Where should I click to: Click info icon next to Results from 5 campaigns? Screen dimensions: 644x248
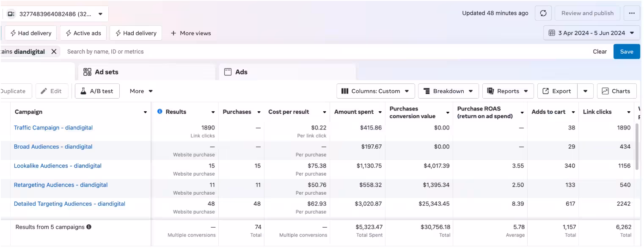(89, 227)
